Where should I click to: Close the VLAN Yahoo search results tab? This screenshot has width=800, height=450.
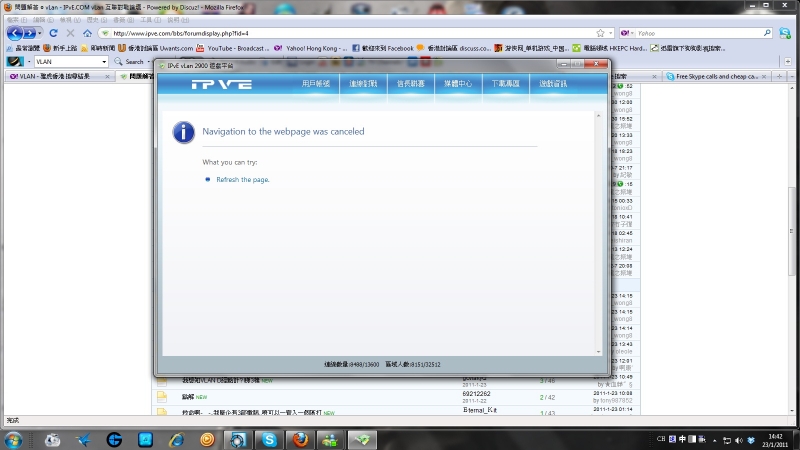[x=107, y=76]
